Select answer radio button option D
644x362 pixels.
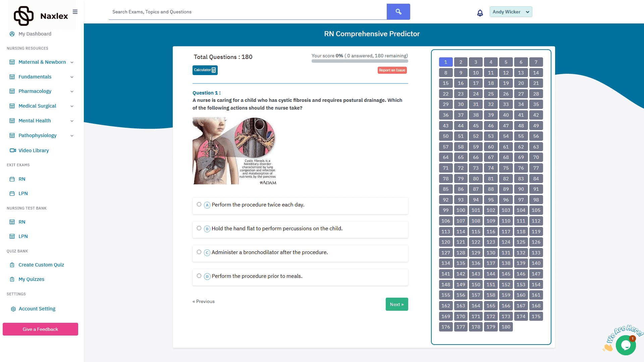coord(199,276)
